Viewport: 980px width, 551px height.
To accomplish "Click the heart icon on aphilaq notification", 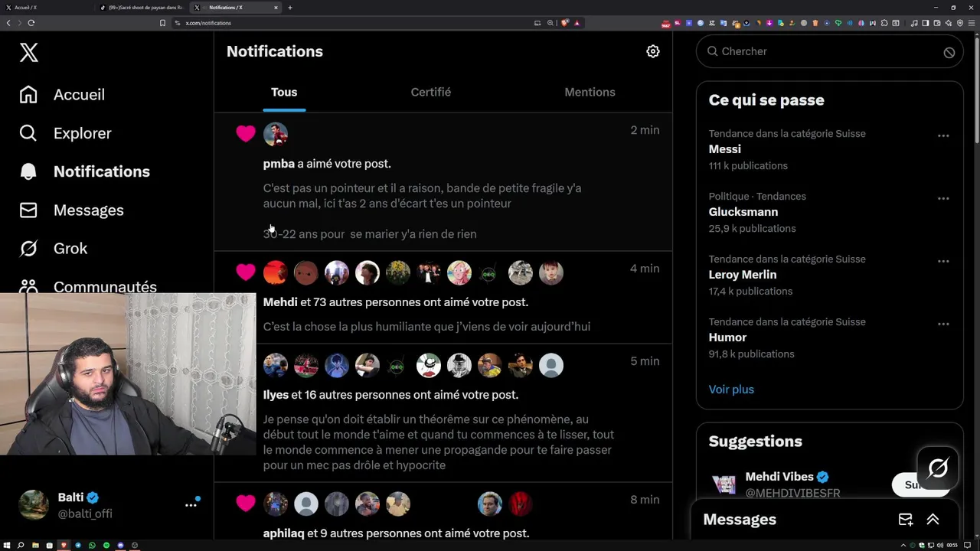I will [246, 504].
